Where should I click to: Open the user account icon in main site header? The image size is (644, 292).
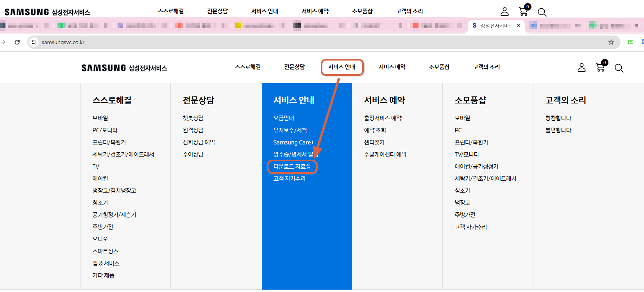click(x=581, y=68)
